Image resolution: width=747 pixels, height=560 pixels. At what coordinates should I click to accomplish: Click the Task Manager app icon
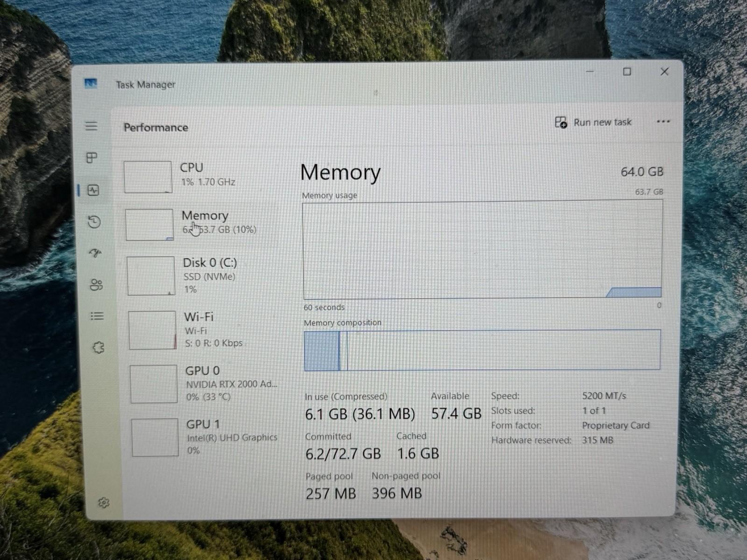tap(91, 84)
